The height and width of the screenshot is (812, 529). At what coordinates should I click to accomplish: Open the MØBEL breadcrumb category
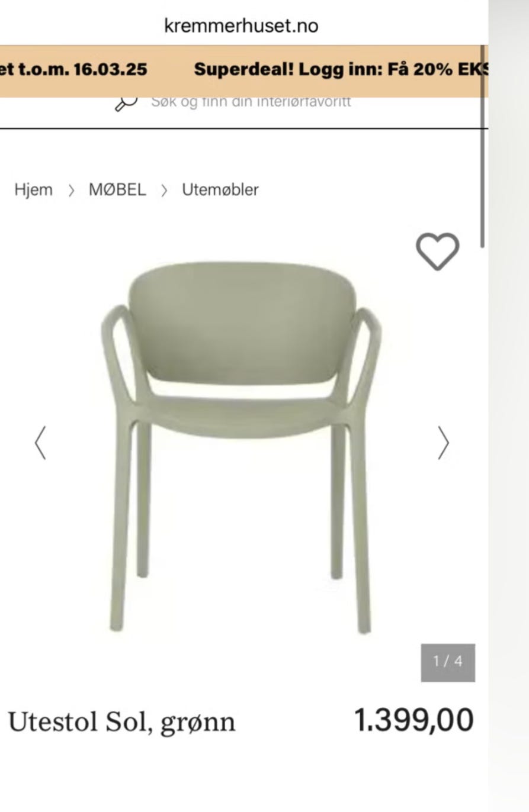coord(117,190)
